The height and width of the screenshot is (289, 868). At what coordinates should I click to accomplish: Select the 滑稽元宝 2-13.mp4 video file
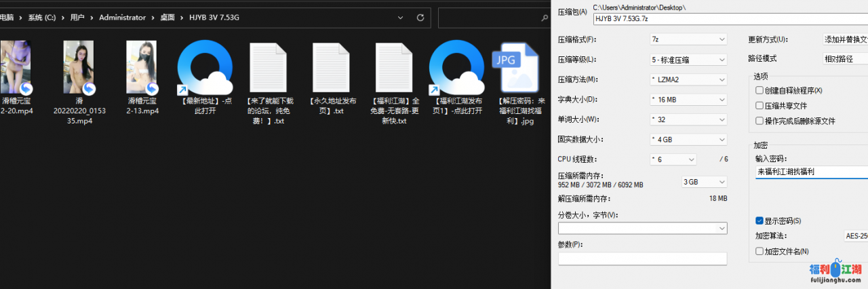(142, 68)
